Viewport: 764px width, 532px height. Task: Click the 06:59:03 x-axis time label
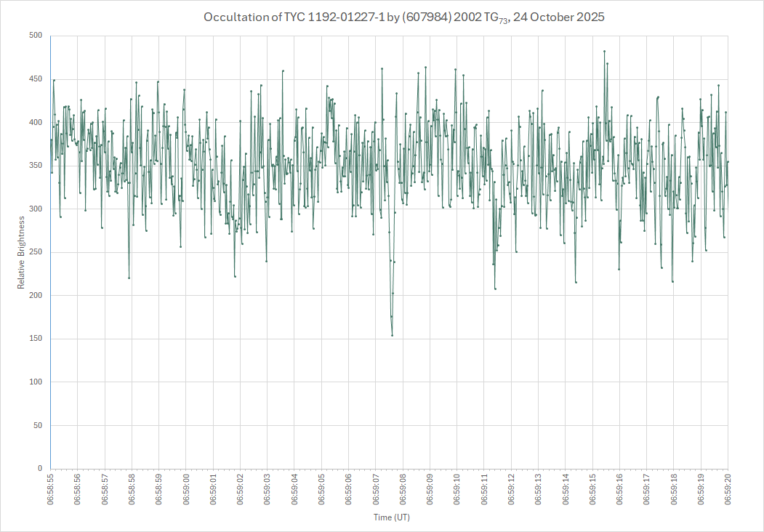(x=267, y=490)
